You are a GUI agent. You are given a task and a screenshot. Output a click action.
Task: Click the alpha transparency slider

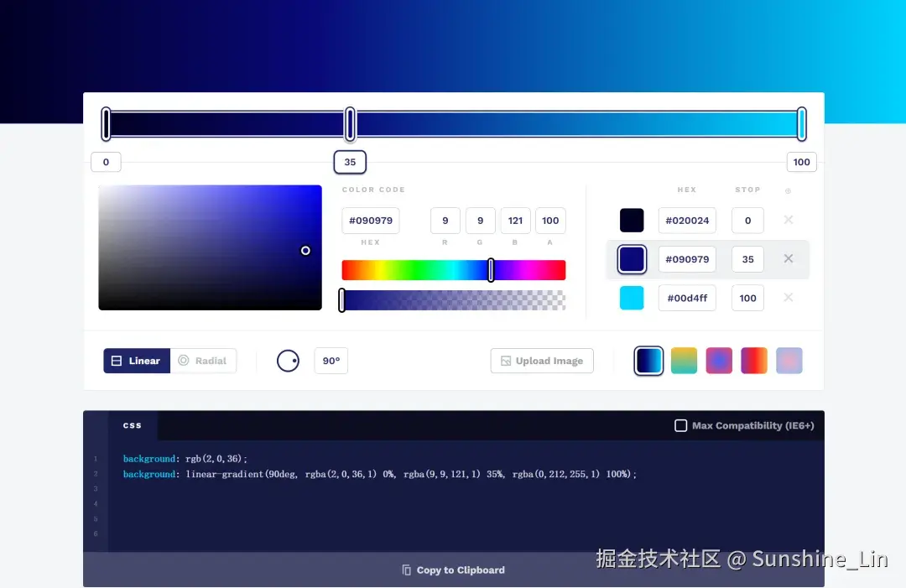[453, 300]
